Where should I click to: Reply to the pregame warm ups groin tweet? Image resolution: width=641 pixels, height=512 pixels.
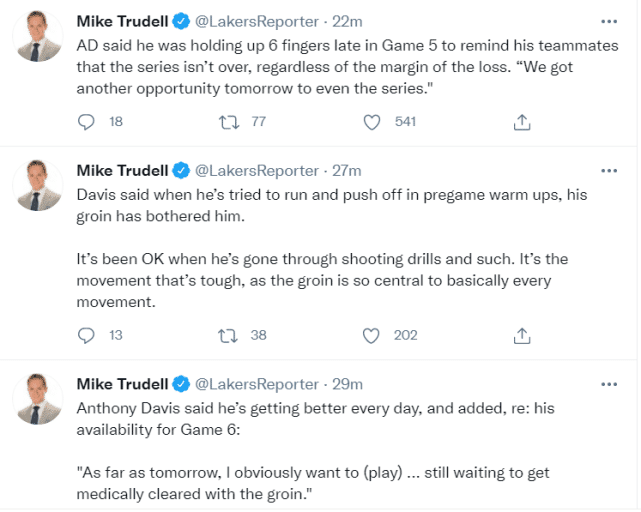[x=87, y=335]
